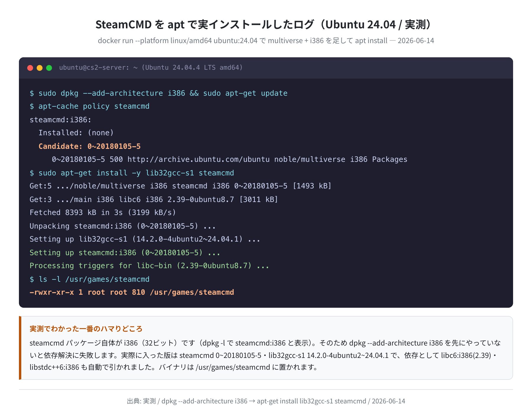This screenshot has height=417, width=532.
Task: Select terminal title 'ubuntu@cs2-server: ~ (Ubuntu 24.04.4 LTS amd64)'
Action: pos(151,68)
